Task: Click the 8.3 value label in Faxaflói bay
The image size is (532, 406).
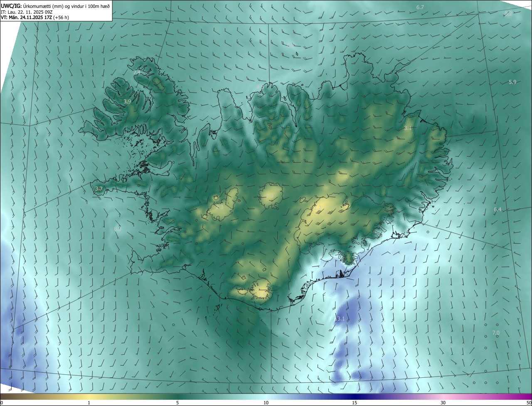Action: coord(118,228)
